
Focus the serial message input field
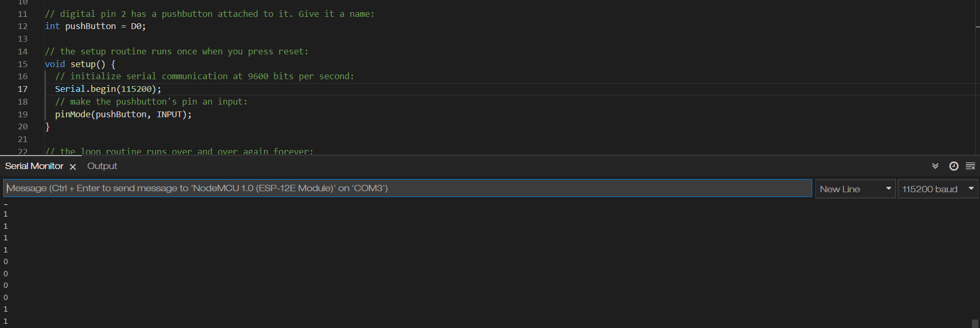click(x=407, y=188)
